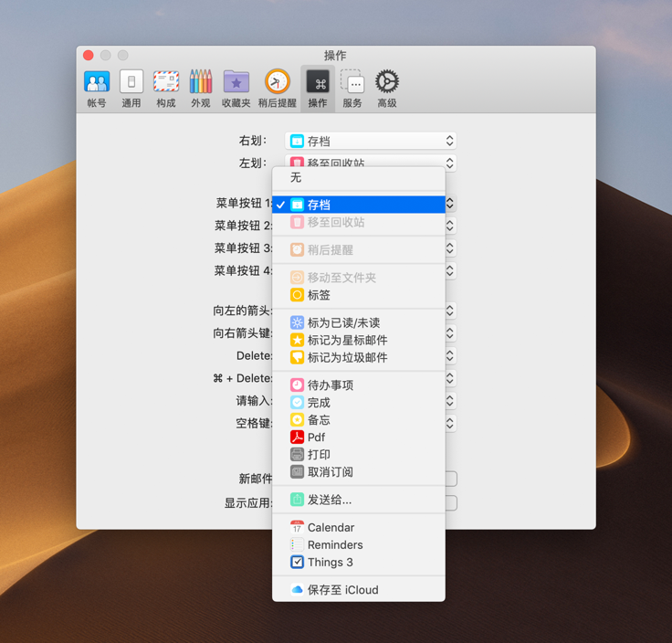
Task: Choose 取消订阅 unsubscribe menu item
Action: click(359, 472)
